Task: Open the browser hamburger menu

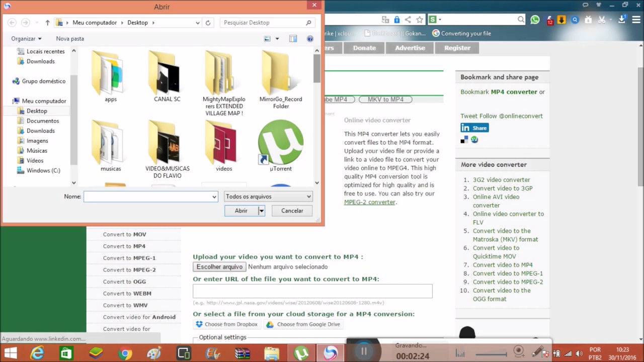Action: [x=636, y=20]
